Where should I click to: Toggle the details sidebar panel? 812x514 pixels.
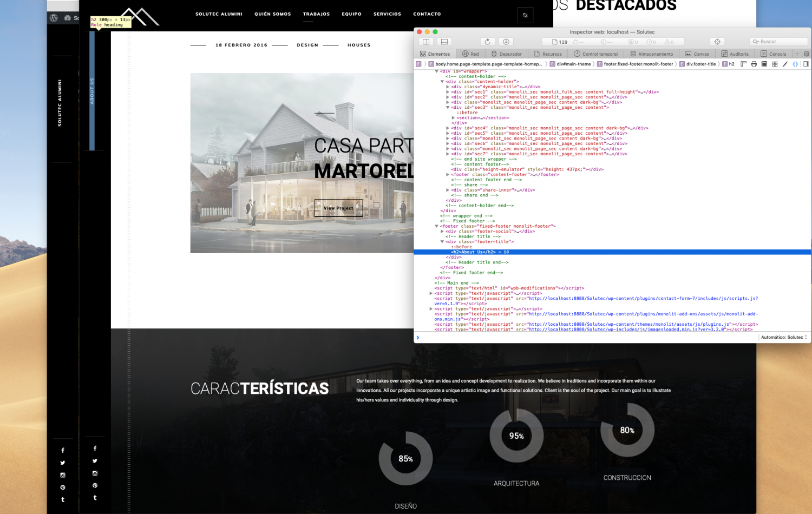click(x=806, y=64)
